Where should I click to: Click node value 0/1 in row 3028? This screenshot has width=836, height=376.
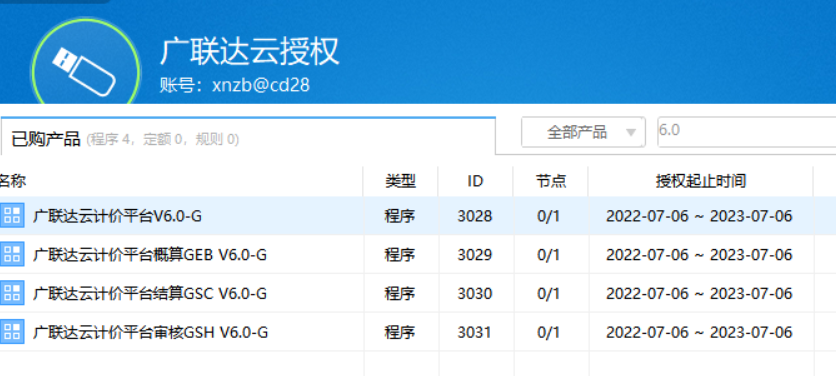(549, 216)
